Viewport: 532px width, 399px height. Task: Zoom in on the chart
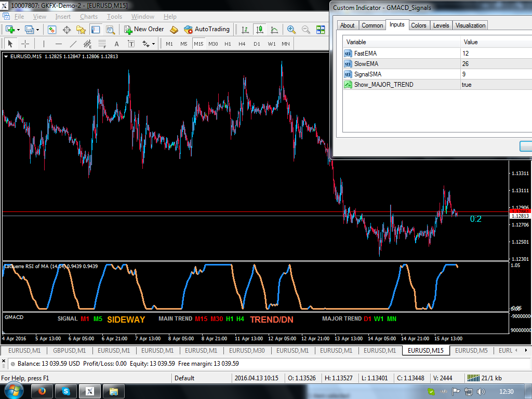click(291, 30)
